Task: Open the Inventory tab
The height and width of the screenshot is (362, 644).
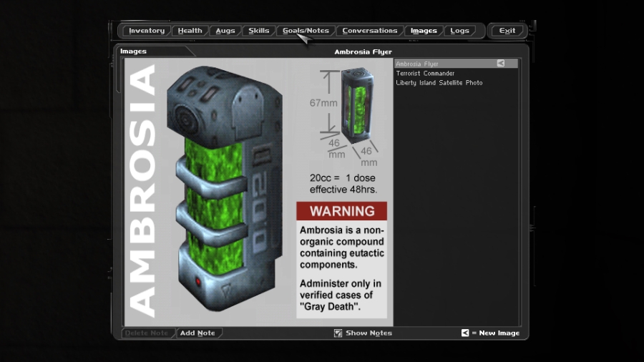Action: coord(146,31)
